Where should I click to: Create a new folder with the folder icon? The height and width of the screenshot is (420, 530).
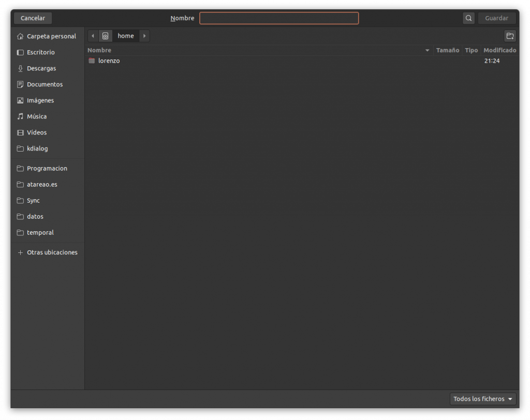(x=510, y=36)
